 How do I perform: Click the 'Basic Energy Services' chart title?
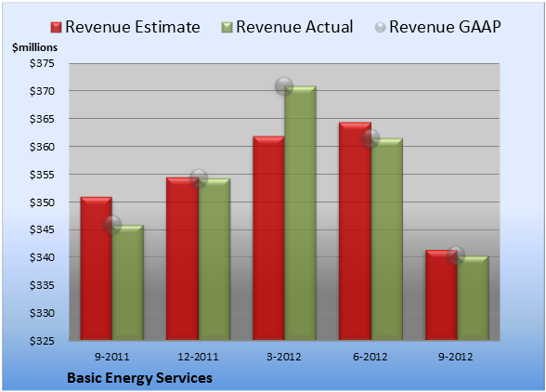(x=139, y=378)
